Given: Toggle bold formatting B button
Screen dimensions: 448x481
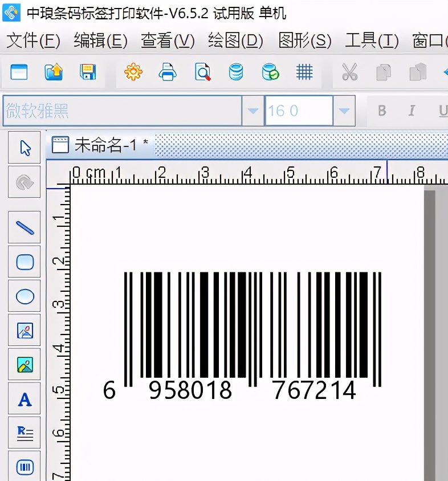Looking at the screenshot, I should [382, 111].
